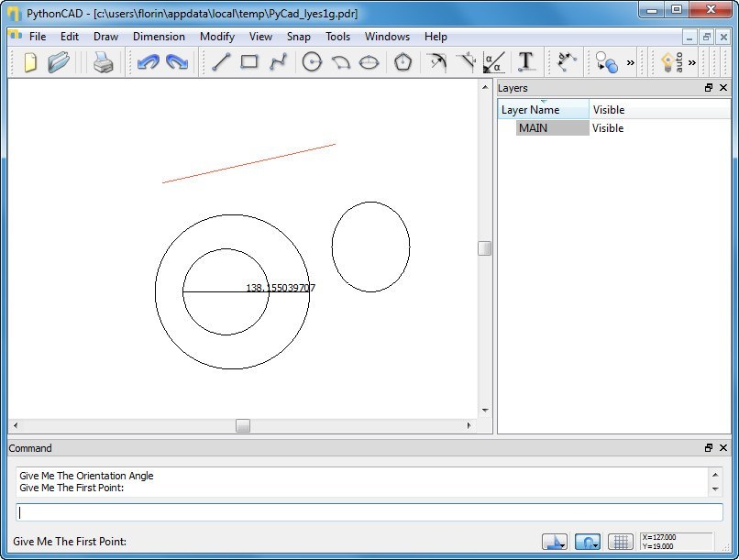Screen dimensions: 739x560
Task: Float the Command panel
Action: pos(709,448)
